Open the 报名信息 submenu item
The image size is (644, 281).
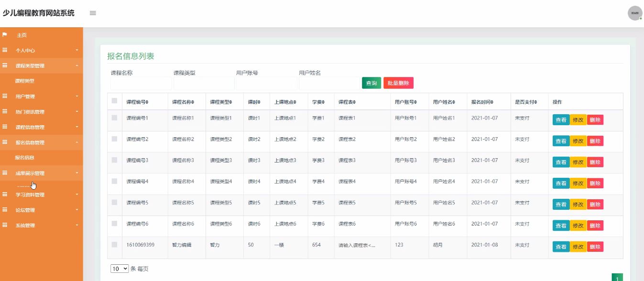tap(24, 157)
